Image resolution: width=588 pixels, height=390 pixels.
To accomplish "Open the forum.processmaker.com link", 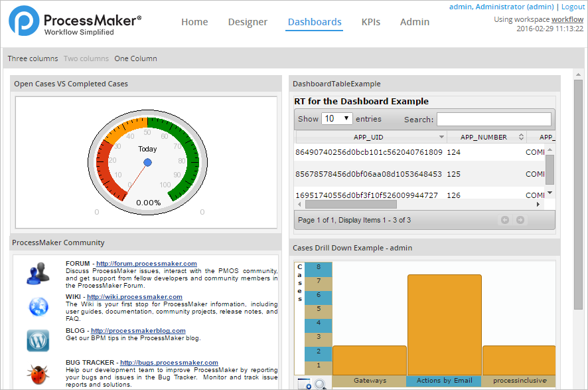I will (146, 264).
